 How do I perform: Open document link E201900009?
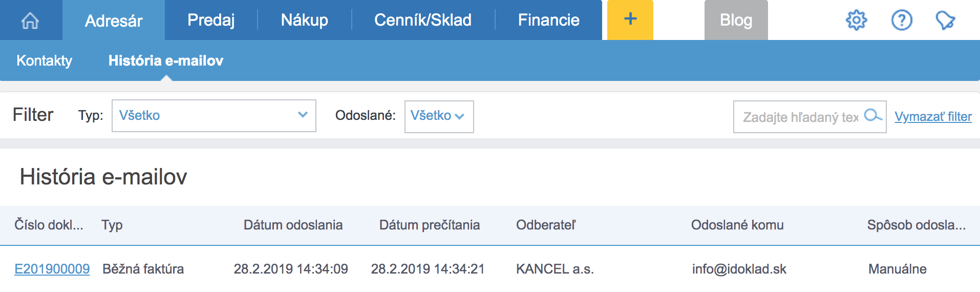click(52, 269)
